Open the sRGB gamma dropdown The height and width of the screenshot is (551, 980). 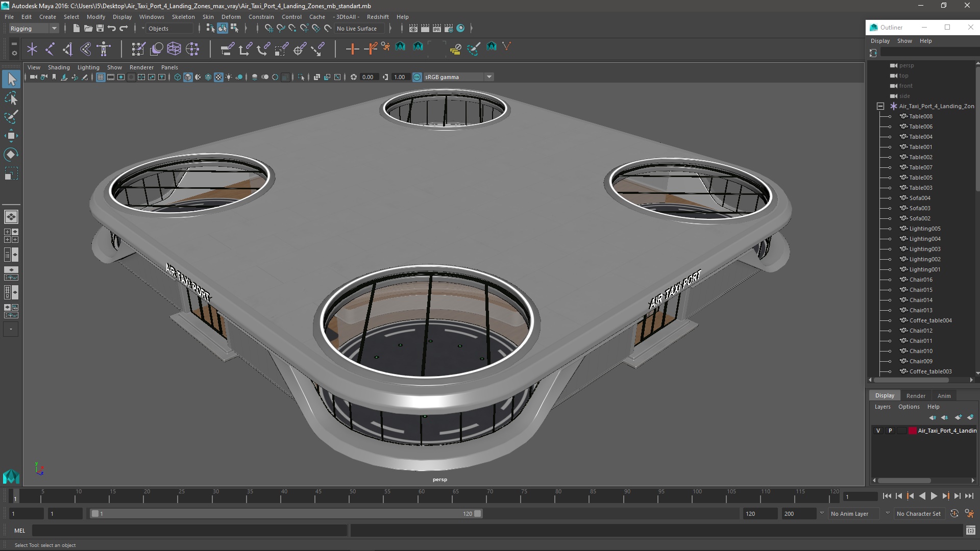click(489, 77)
